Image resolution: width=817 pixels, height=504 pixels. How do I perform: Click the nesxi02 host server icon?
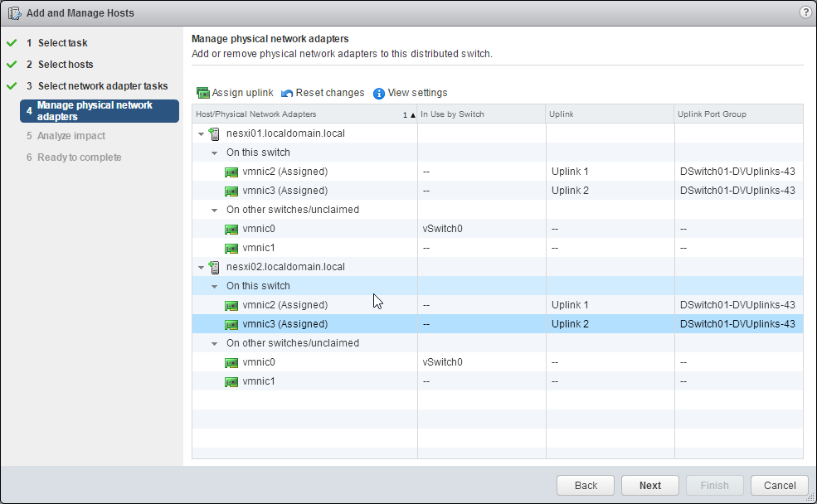coord(215,267)
